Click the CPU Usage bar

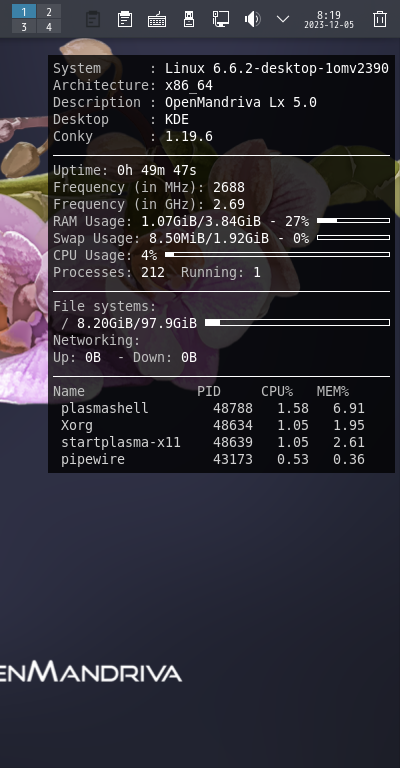click(278, 255)
